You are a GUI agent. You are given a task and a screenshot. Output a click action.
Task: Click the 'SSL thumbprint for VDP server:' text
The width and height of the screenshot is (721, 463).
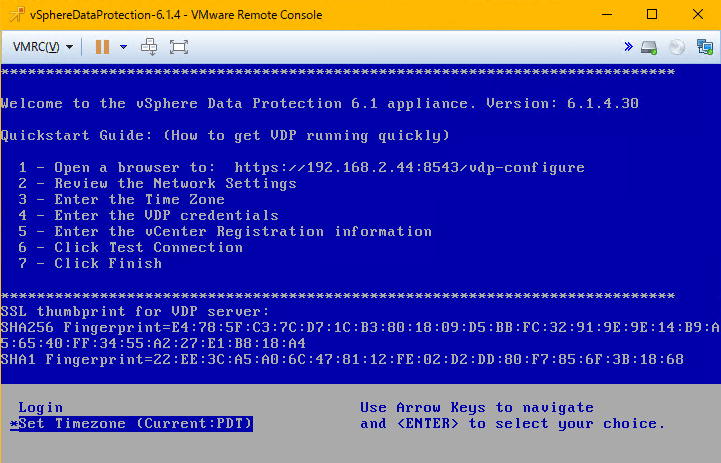click(x=135, y=312)
